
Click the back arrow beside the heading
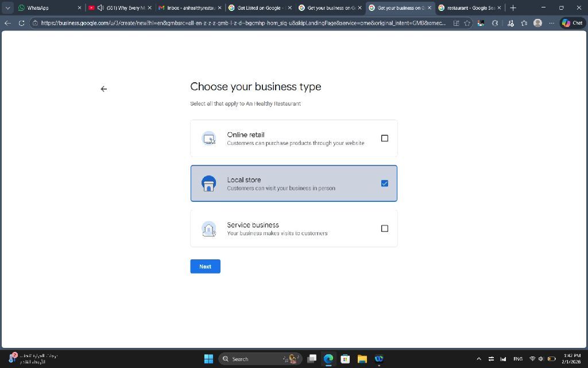[x=103, y=89]
